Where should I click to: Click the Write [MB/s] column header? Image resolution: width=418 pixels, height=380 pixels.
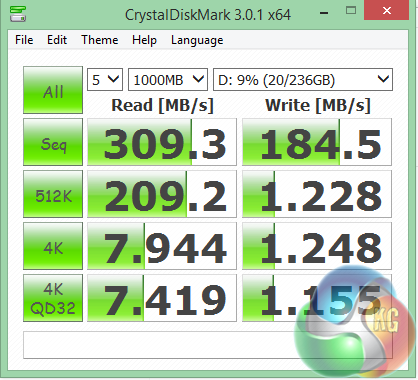tap(318, 106)
